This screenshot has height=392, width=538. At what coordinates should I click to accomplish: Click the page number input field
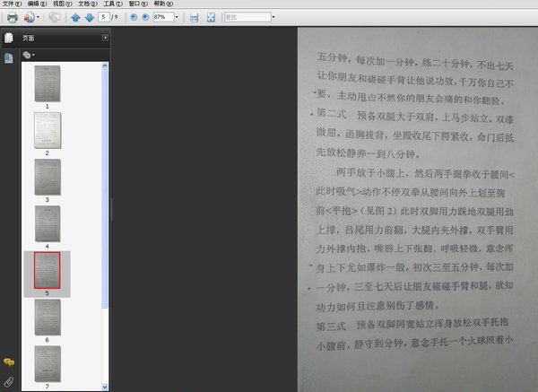pyautogui.click(x=105, y=17)
